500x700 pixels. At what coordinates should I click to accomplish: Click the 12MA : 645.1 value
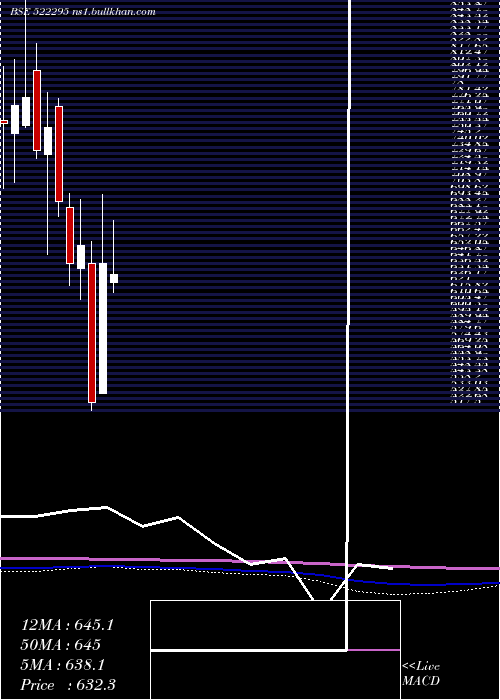pos(67,625)
